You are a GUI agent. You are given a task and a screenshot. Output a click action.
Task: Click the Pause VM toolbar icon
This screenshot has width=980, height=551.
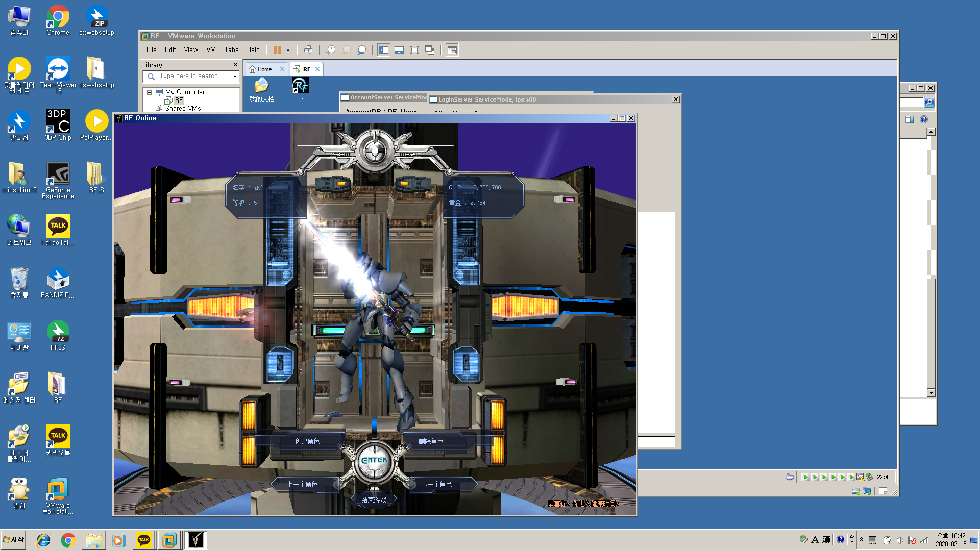click(277, 50)
